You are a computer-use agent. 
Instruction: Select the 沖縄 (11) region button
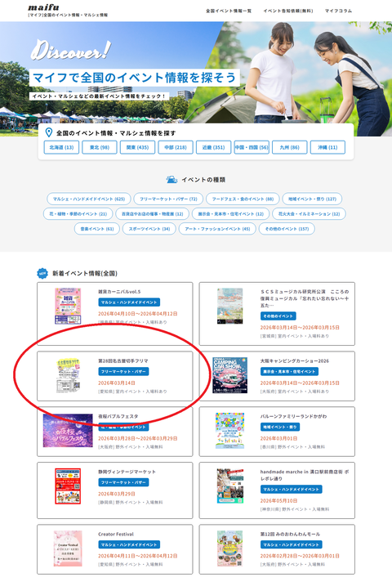327,147
